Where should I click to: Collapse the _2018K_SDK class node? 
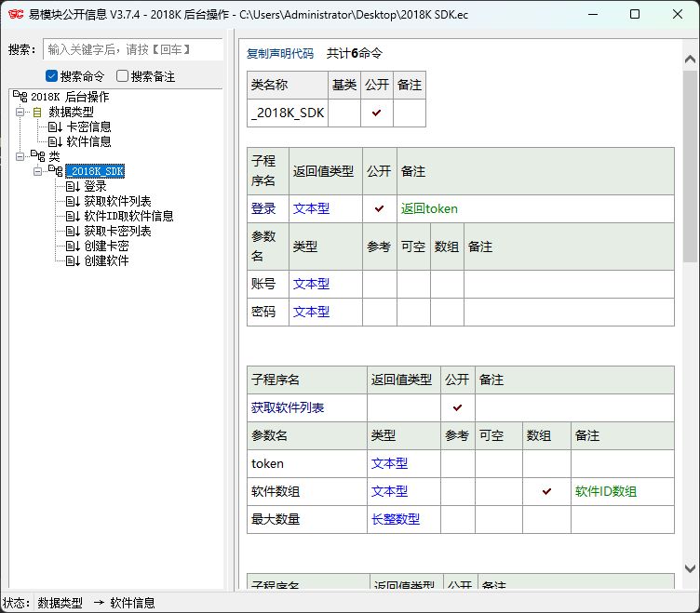pyautogui.click(x=37, y=171)
